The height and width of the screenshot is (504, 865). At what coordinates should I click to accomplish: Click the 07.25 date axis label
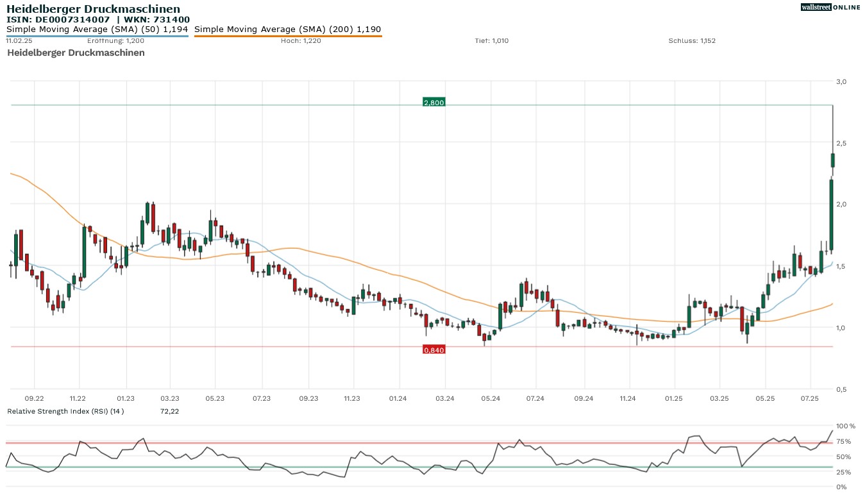point(810,399)
